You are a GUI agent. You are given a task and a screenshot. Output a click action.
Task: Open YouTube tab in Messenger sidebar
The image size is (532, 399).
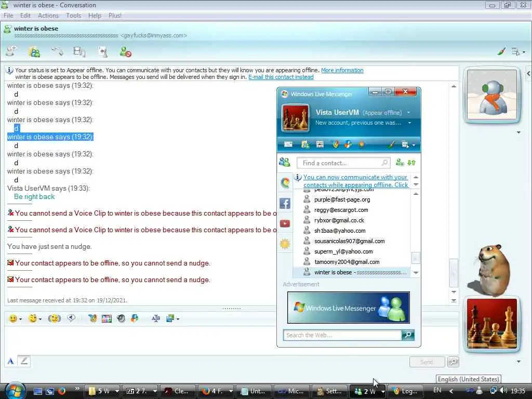point(285,223)
